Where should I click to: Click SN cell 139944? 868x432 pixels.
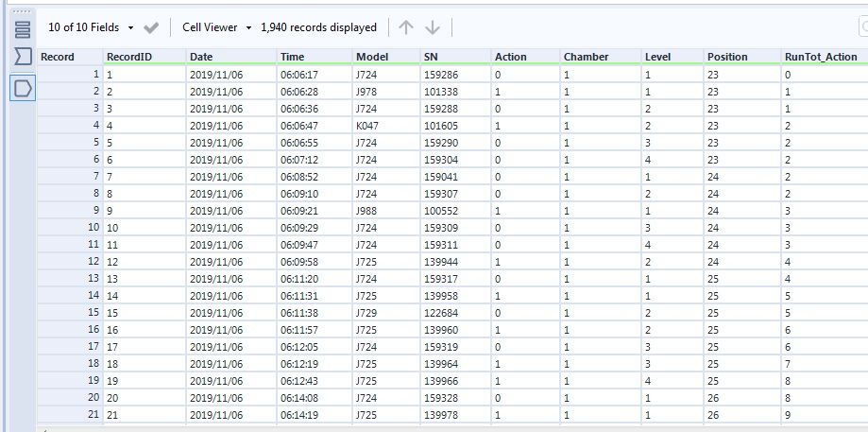tap(455, 262)
